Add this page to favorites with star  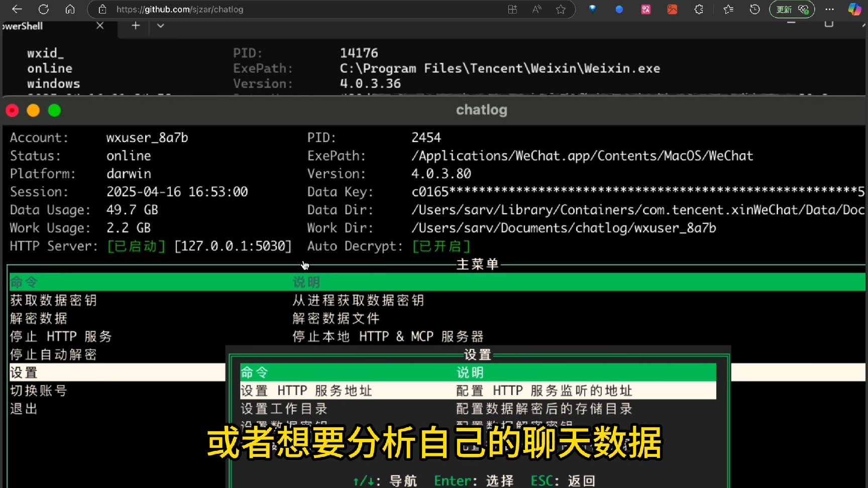click(561, 9)
